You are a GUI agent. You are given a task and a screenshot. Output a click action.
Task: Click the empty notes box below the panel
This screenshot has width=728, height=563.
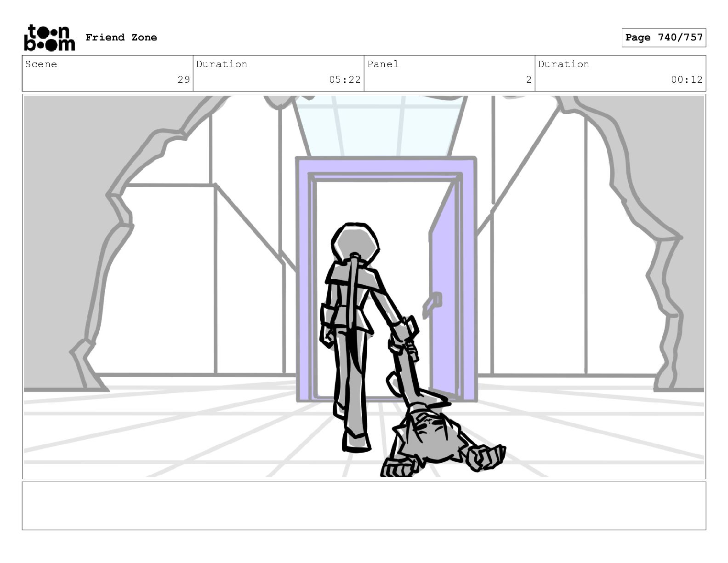click(364, 506)
